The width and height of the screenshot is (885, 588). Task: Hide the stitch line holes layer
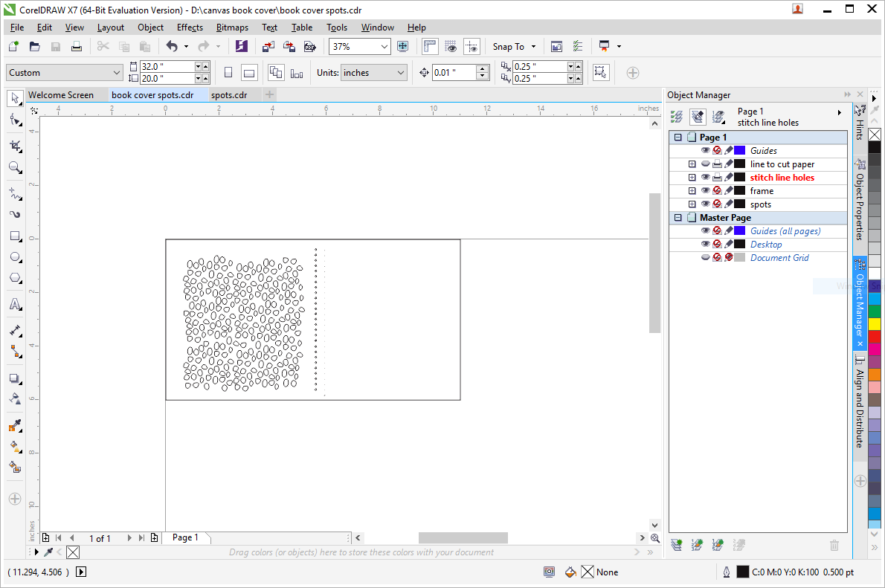[706, 177]
